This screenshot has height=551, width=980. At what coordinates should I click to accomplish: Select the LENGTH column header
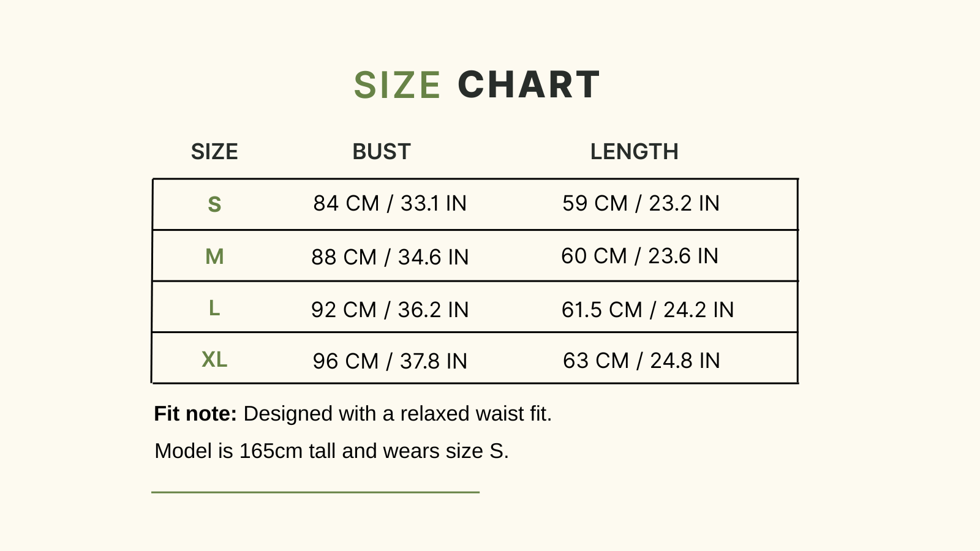[x=635, y=152]
